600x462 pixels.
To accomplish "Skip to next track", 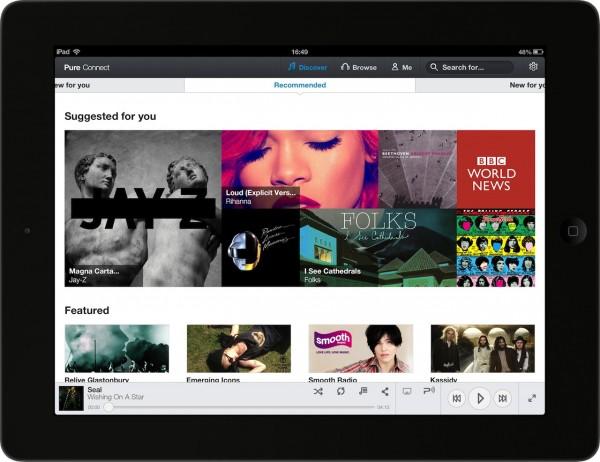I will pos(503,398).
